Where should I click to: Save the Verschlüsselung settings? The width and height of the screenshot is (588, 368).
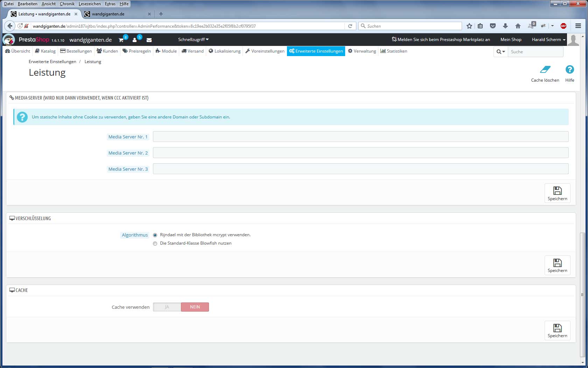point(557,265)
